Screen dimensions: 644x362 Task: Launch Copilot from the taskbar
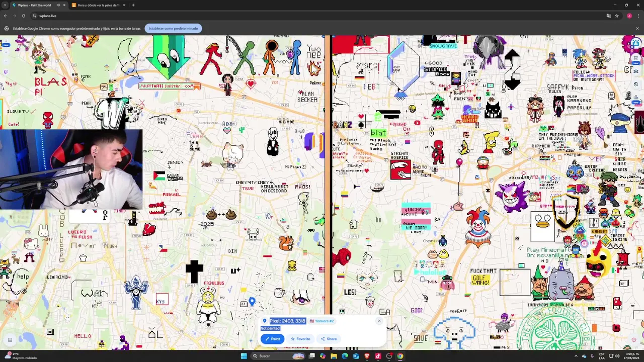pos(323,356)
